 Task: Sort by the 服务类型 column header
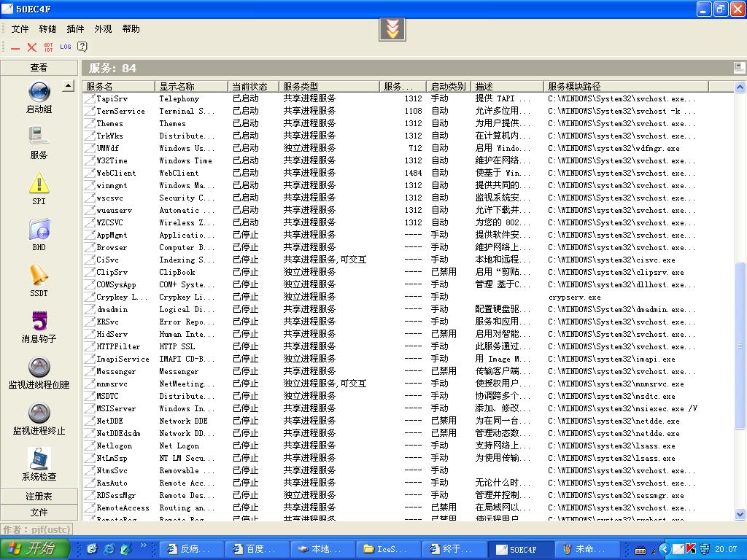(329, 86)
